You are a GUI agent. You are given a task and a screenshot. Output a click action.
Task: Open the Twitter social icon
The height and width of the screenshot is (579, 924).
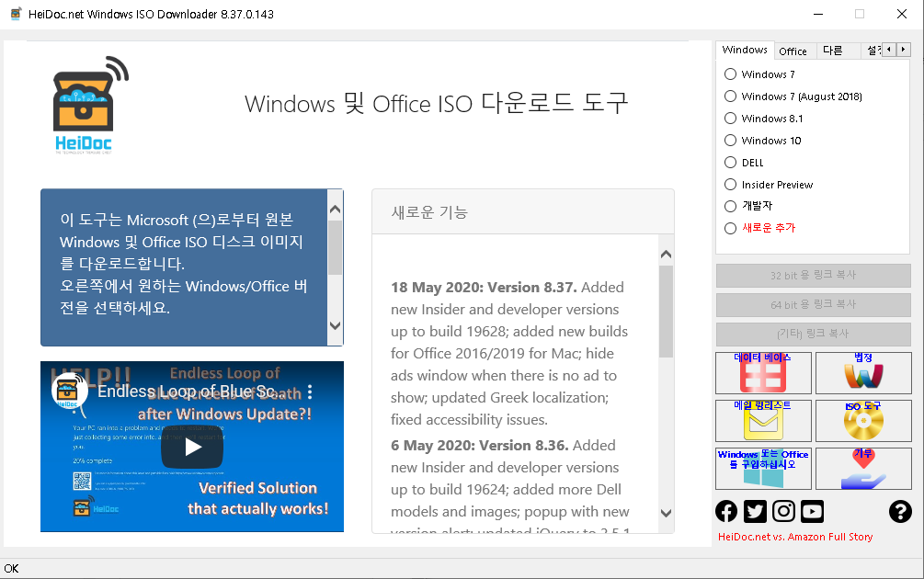click(x=755, y=511)
